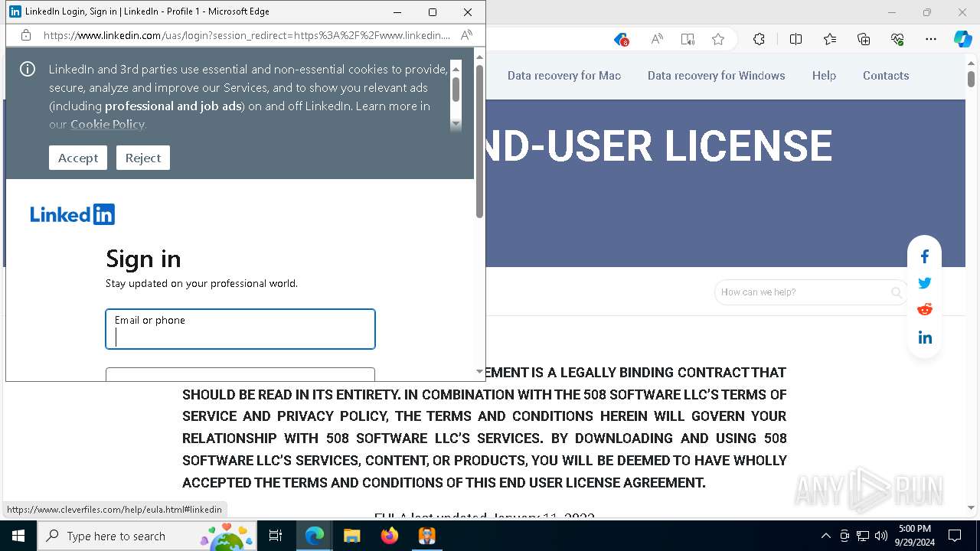Click the search magnifier icon in help box

(x=897, y=292)
